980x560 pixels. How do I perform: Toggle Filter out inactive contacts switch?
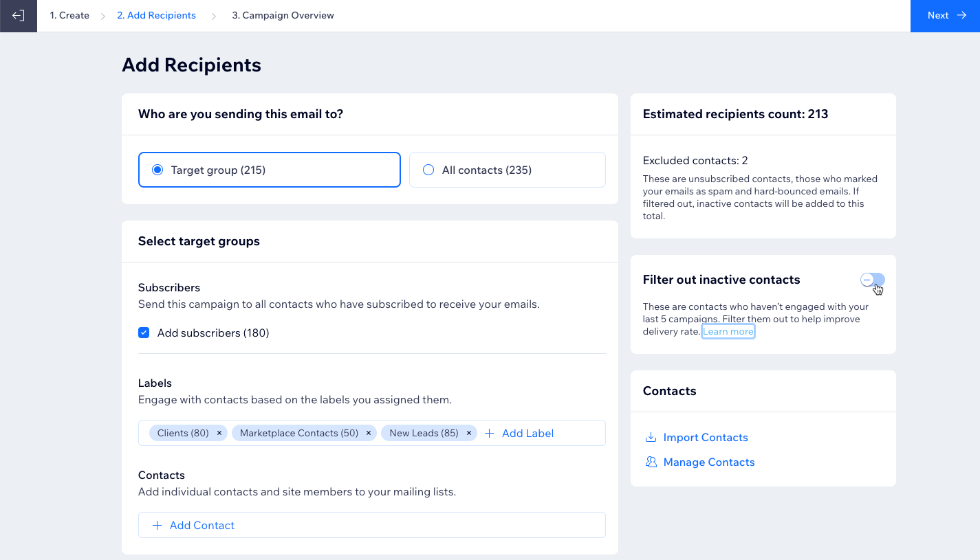872,280
